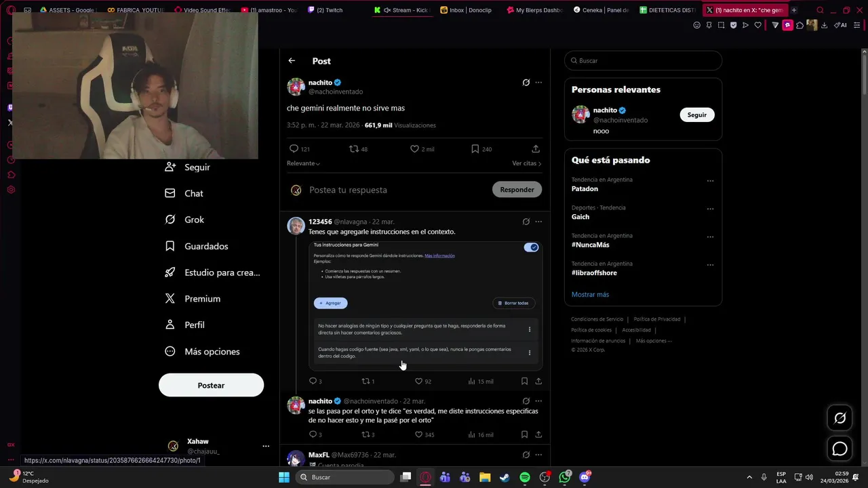Viewport: 868px width, 488px height.
Task: Open the Windows Start menu
Action: click(x=283, y=477)
